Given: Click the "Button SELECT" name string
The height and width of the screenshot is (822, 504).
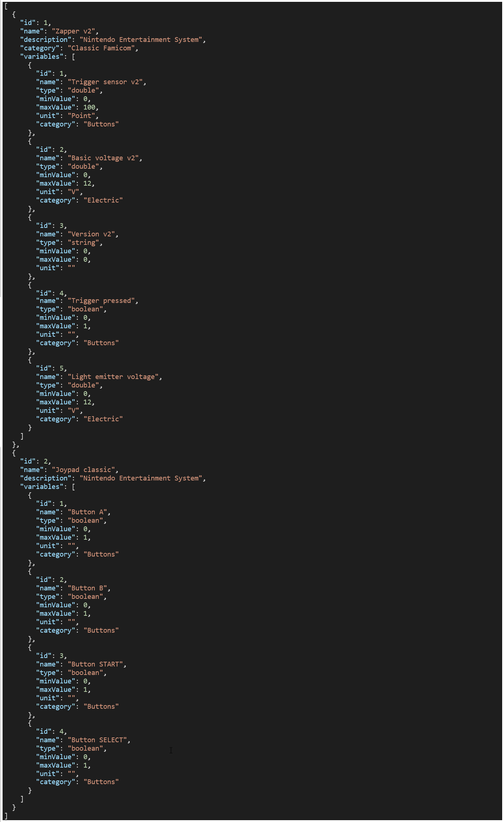Looking at the screenshot, I should tap(97, 740).
